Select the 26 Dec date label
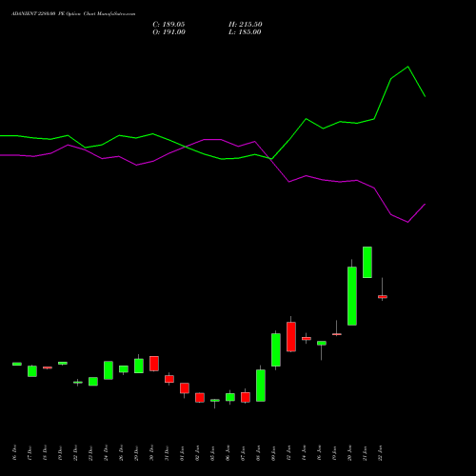 coord(121,453)
